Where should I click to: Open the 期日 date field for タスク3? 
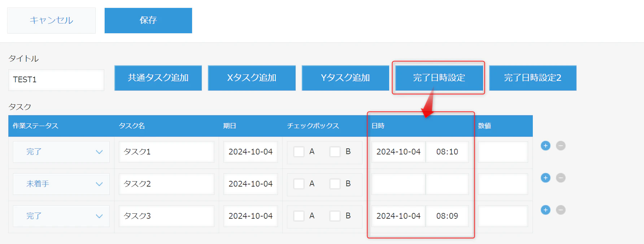[x=251, y=216]
